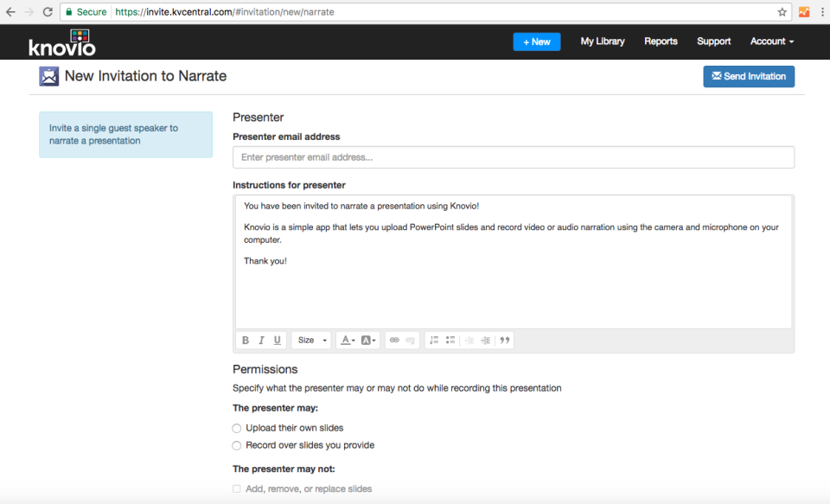
Task: Open the font Size dropdown
Action: coord(310,340)
